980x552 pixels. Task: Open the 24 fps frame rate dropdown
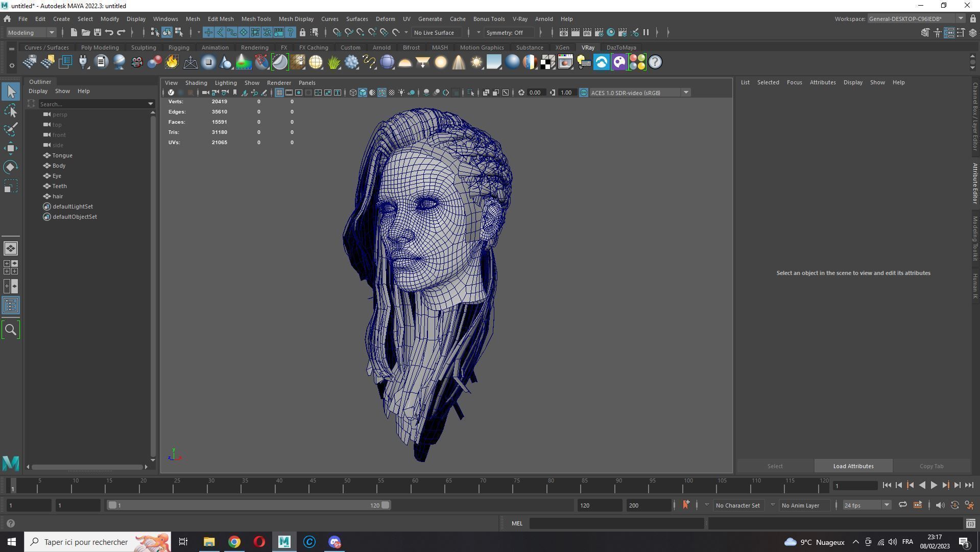coord(867,505)
